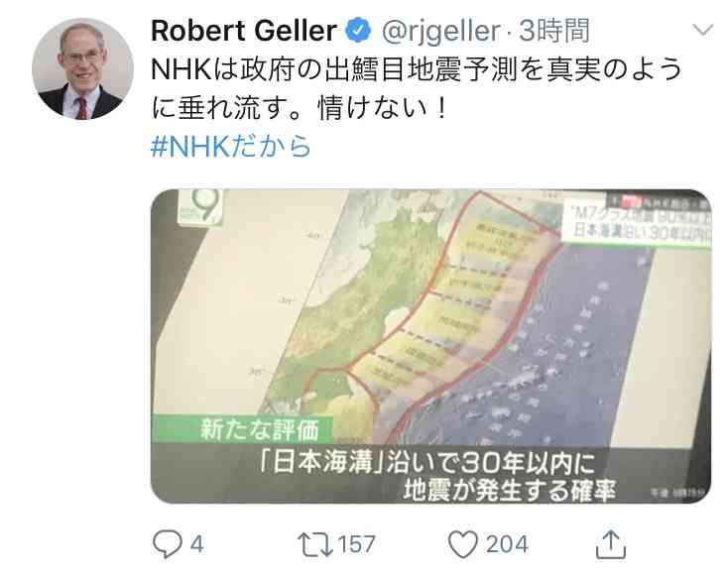Open the reply speech bubble icon
728x579 pixels.
[168, 543]
